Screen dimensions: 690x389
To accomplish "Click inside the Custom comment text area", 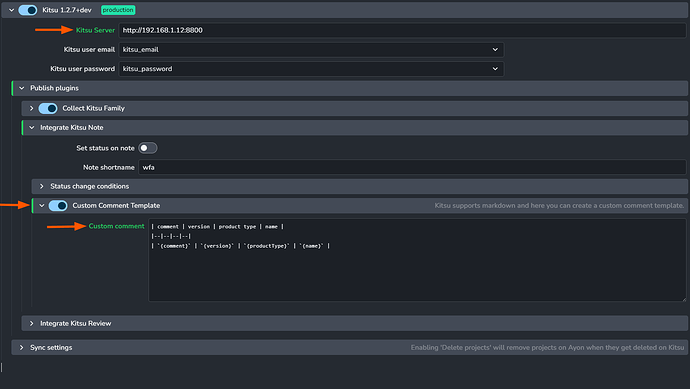I will (417, 260).
